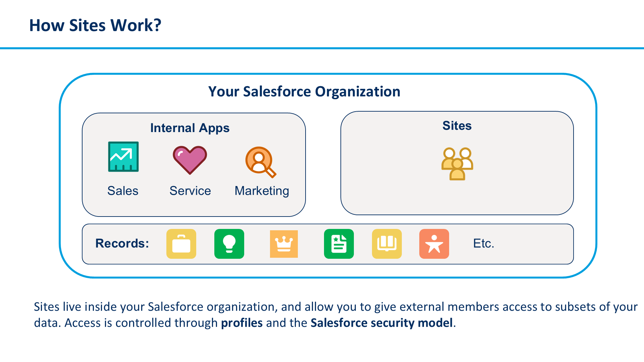The width and height of the screenshot is (644, 362).
Task: Click the Marketing label text
Action: 262,191
